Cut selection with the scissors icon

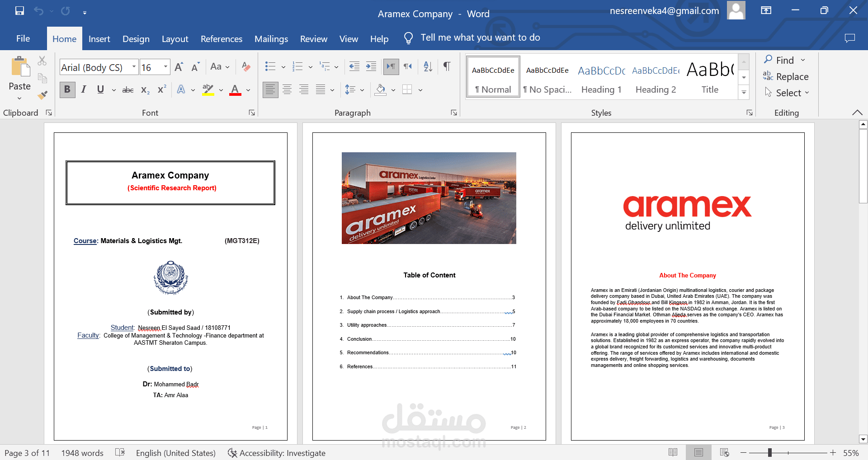(42, 60)
